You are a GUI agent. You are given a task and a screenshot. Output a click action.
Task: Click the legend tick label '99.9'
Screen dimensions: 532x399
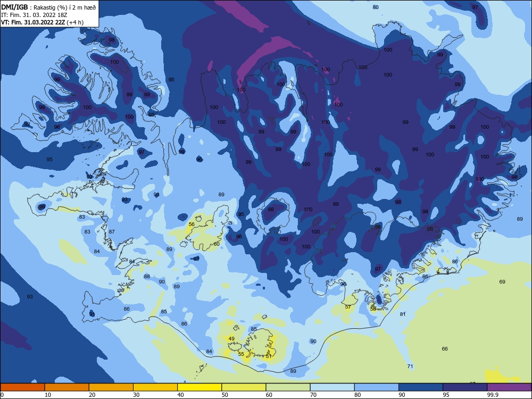coord(493,395)
